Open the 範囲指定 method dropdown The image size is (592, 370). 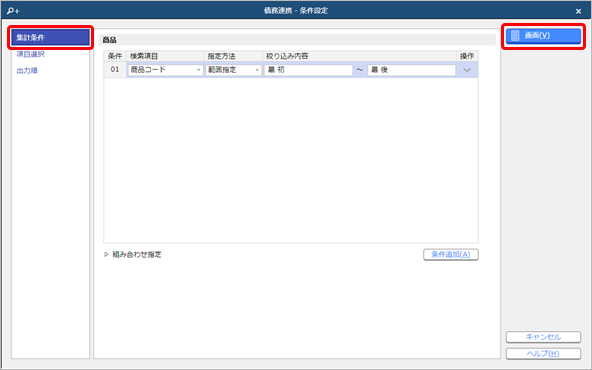coord(233,70)
